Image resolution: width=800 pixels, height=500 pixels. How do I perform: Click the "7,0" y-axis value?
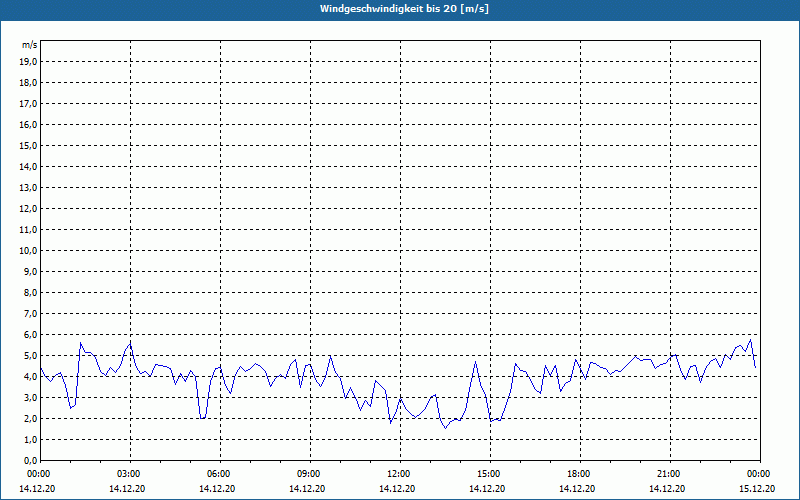pyautogui.click(x=30, y=313)
